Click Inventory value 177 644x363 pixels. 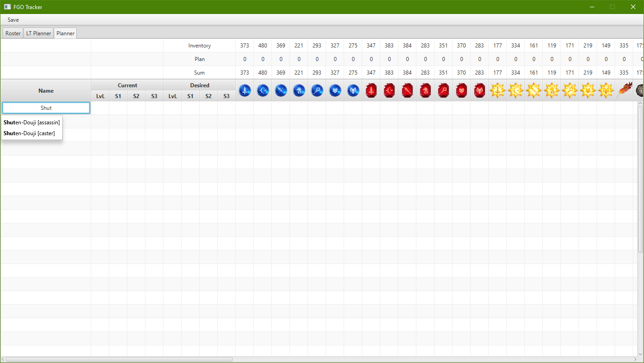[498, 46]
